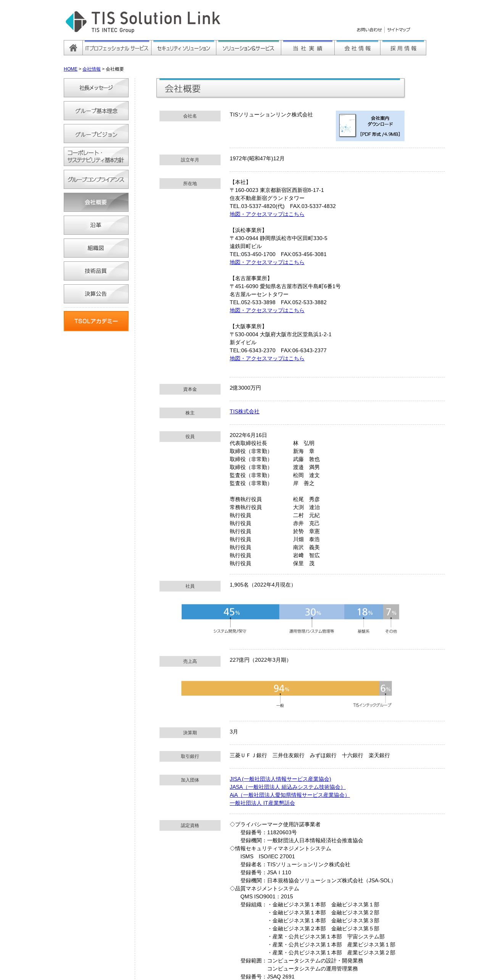This screenshot has height=980, width=490.
Task: Select グループ基本理念 in sidebar
Action: 96,111
